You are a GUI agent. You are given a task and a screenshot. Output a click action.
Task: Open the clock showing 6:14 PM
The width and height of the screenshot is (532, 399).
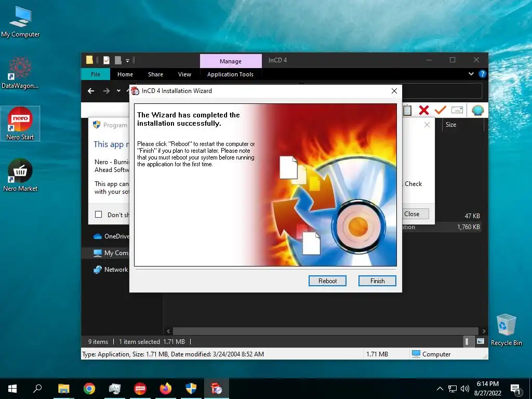coord(487,389)
